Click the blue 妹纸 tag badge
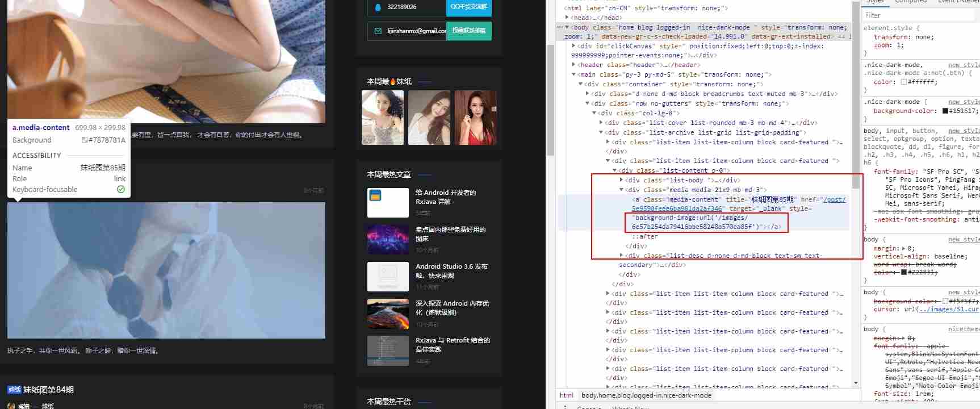Screen dimensions: 980x409 pyautogui.click(x=14, y=390)
